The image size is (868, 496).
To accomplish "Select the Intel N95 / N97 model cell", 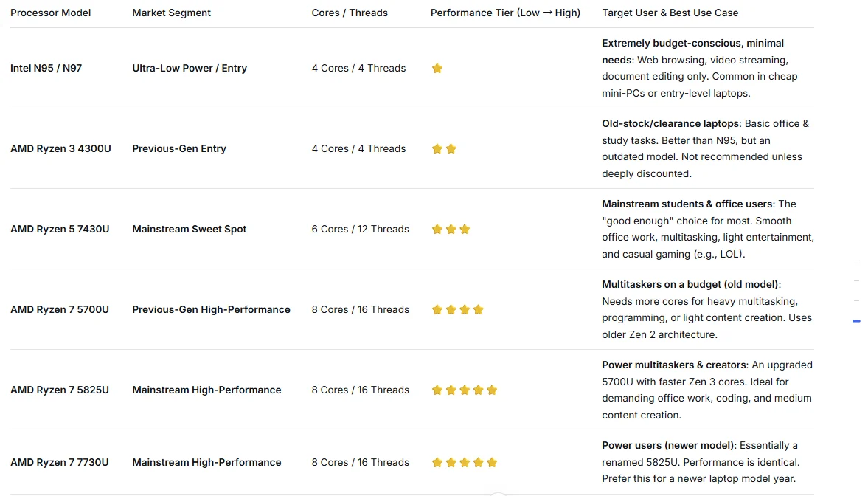I will [x=46, y=68].
